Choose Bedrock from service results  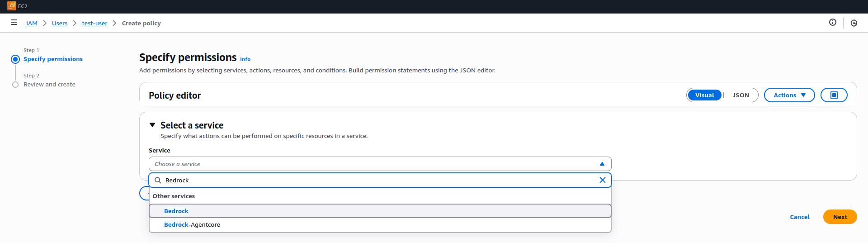(x=176, y=211)
